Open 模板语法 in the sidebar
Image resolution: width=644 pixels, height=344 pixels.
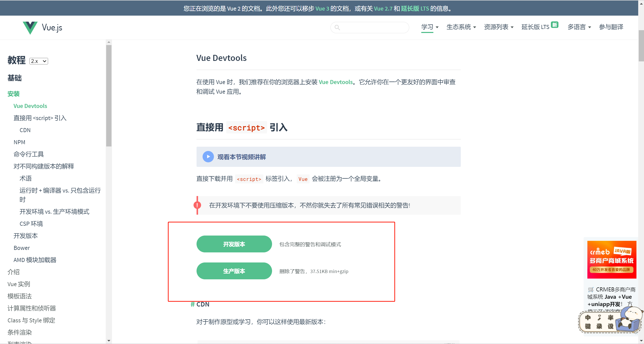20,296
